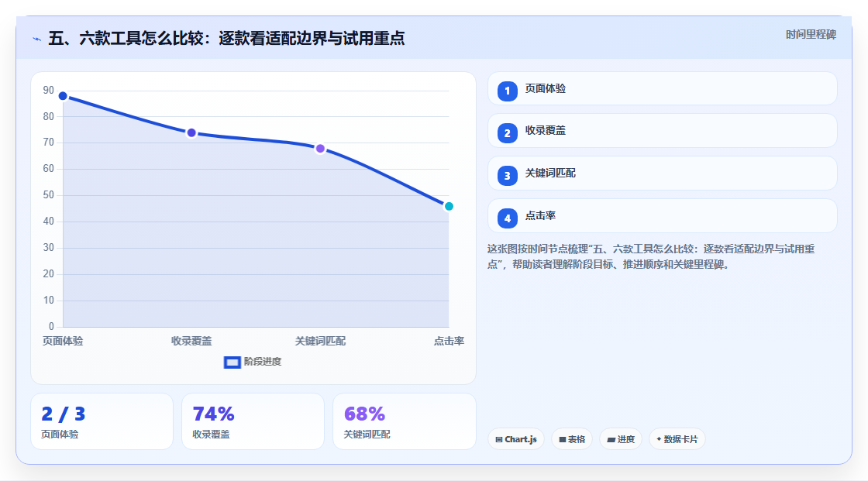This screenshot has width=868, height=481.
Task: Select the 页面体验 data point on chart
Action: click(x=63, y=96)
